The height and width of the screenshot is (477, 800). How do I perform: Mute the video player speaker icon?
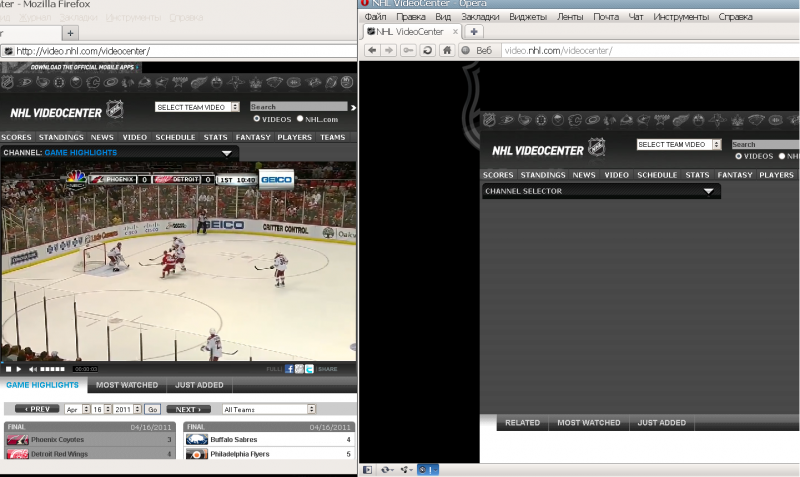tap(33, 369)
